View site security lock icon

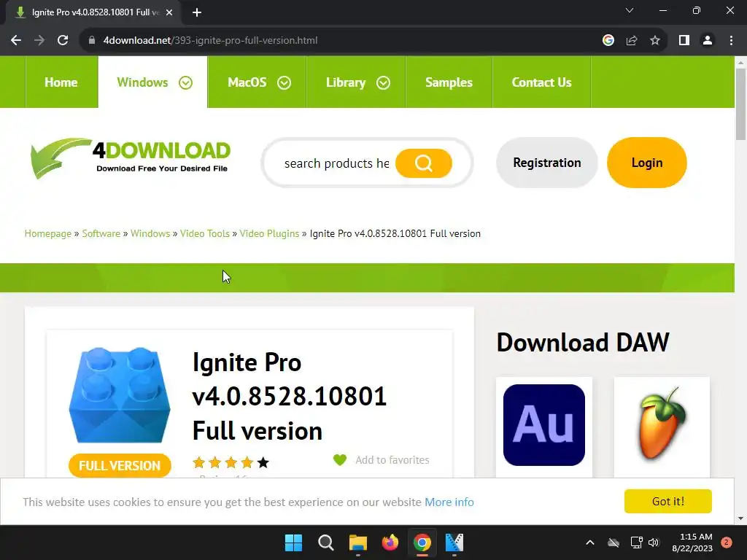[92, 41]
